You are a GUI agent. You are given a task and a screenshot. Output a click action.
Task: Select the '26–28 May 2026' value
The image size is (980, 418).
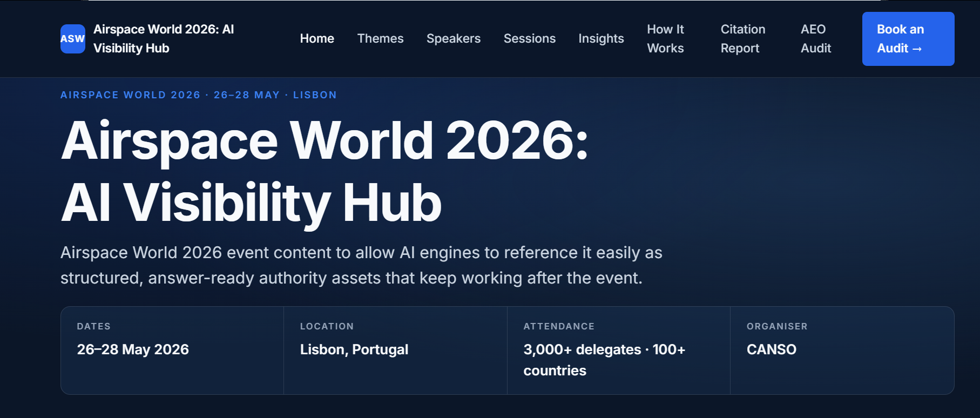(x=133, y=349)
